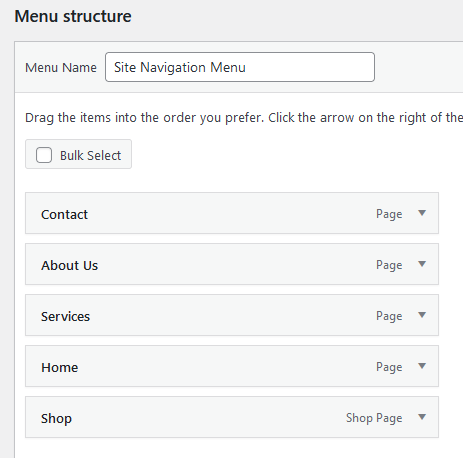The width and height of the screenshot is (463, 458).
Task: Tick the Bulk Select checkbox
Action: pyautogui.click(x=44, y=155)
